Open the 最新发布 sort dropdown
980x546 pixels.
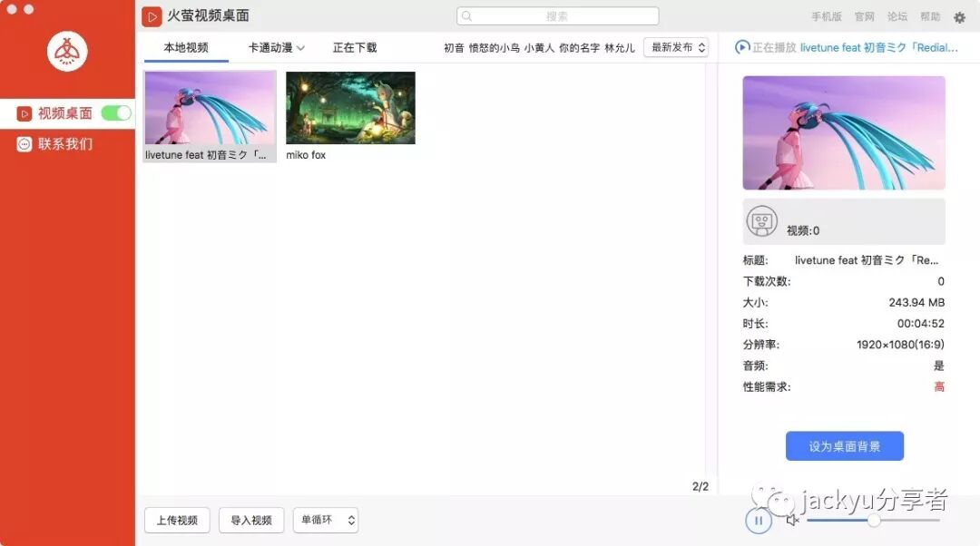click(676, 47)
